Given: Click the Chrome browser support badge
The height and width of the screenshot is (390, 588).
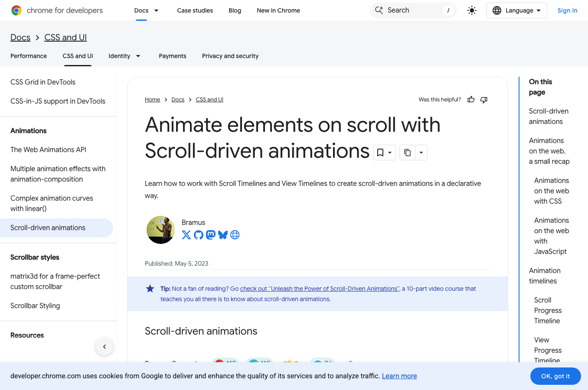Looking at the screenshot, I should point(225,363).
